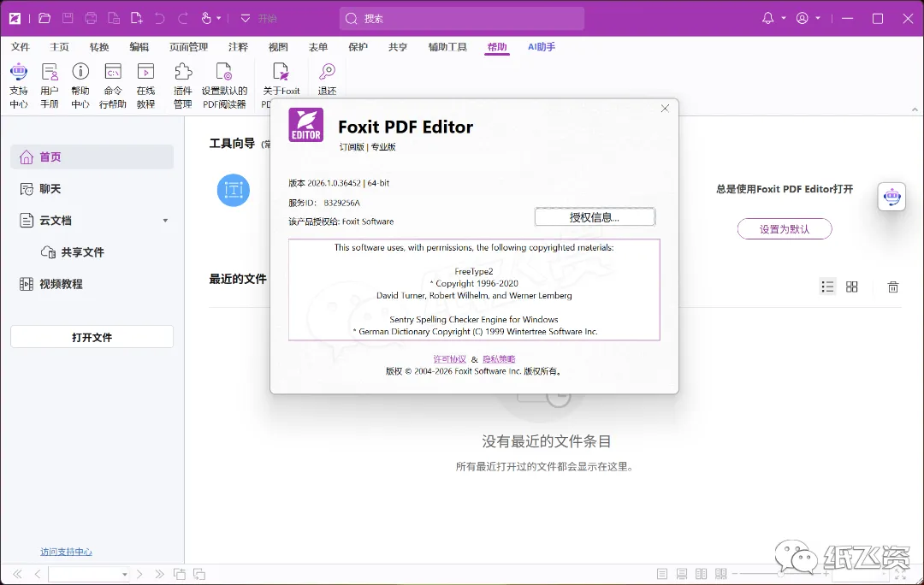Switch to the Accessibility (辅助工具) tab
This screenshot has width=924, height=585.
coord(447,47)
